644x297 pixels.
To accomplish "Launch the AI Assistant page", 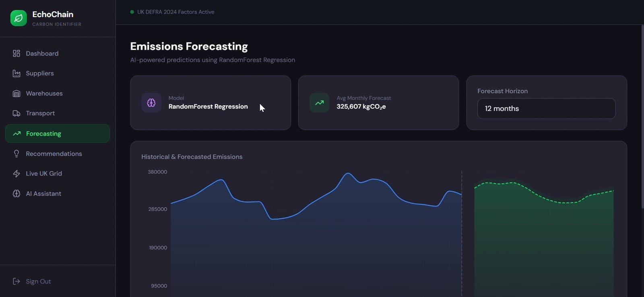I will pos(57,194).
